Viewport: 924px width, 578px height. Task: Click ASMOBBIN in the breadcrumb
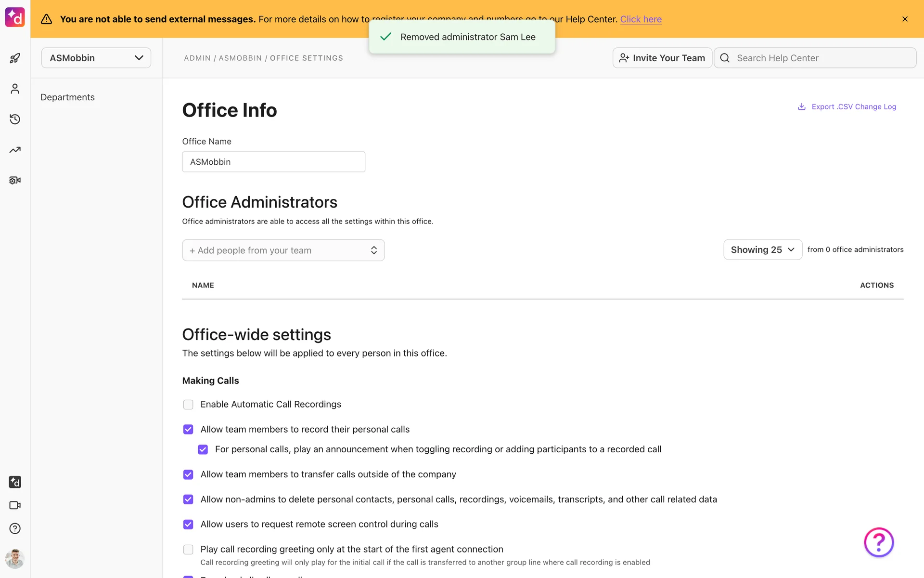(240, 58)
